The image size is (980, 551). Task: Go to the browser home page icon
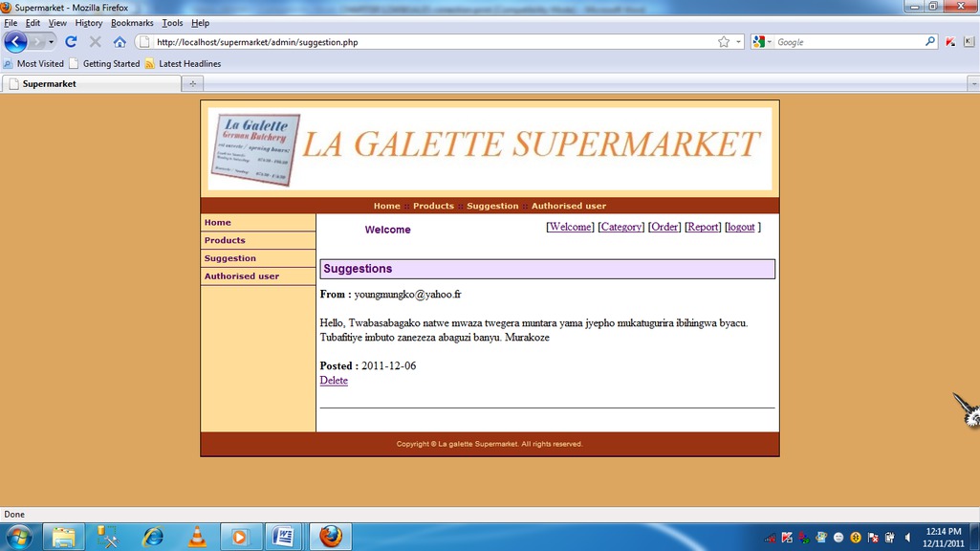pos(120,42)
